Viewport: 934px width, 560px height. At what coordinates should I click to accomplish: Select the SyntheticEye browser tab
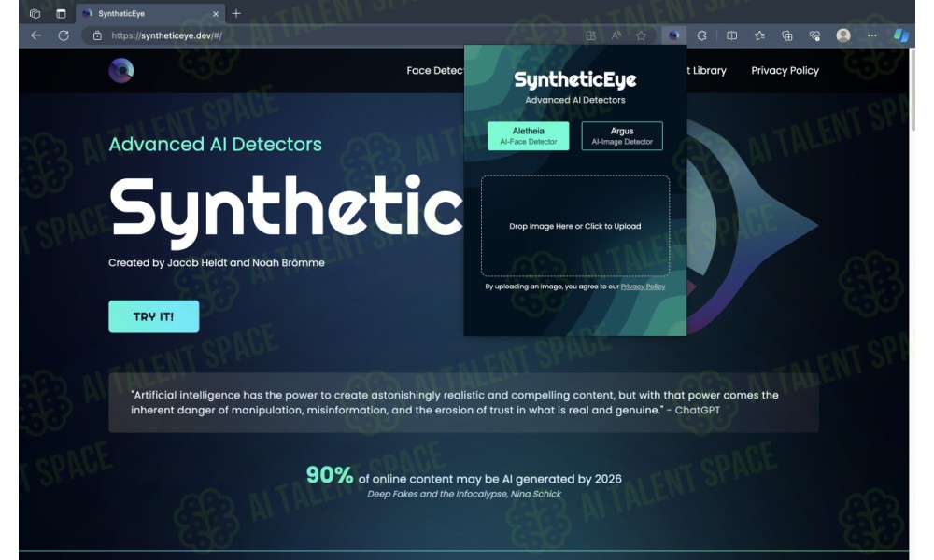pos(150,13)
